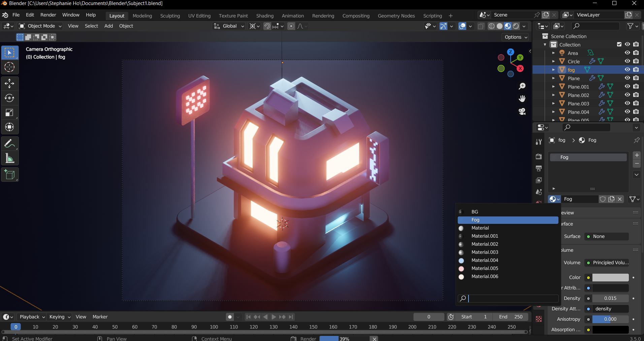Cancel the render progress with X

pyautogui.click(x=374, y=339)
